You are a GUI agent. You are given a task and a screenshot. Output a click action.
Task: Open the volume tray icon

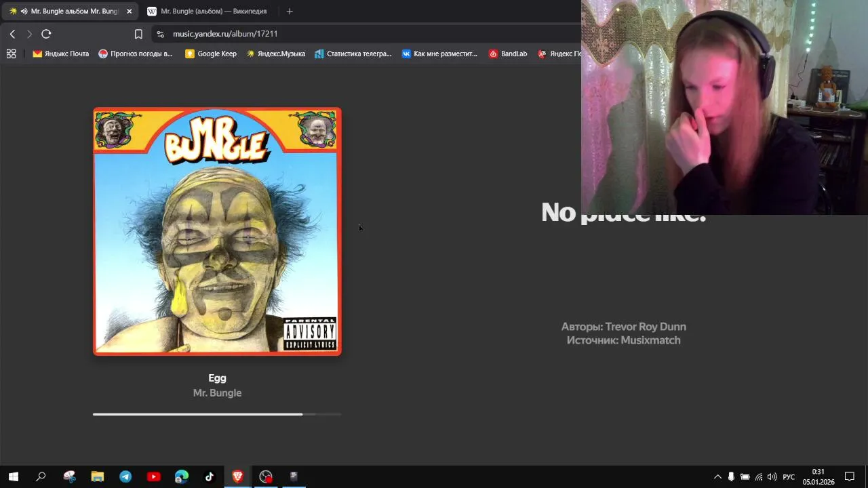pyautogui.click(x=772, y=476)
